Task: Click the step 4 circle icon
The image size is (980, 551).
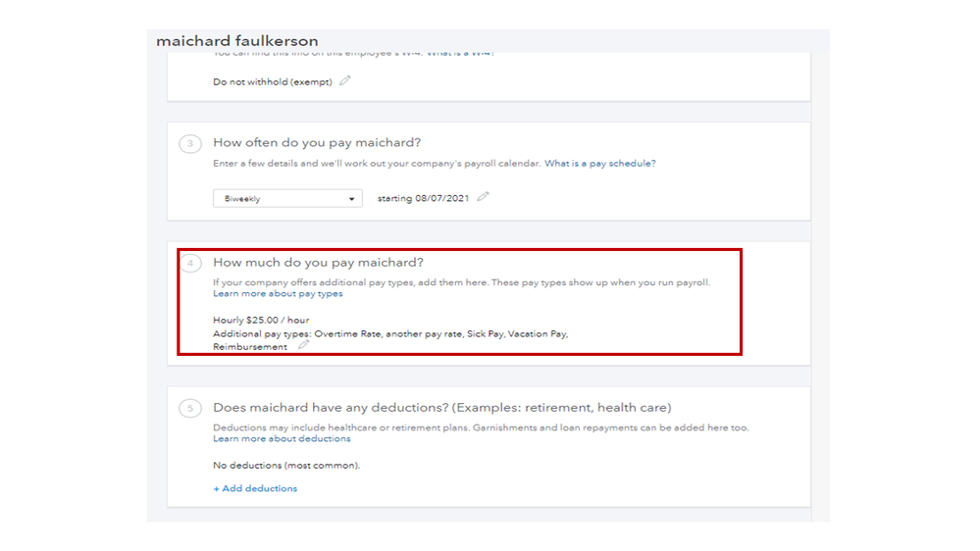Action: (190, 263)
